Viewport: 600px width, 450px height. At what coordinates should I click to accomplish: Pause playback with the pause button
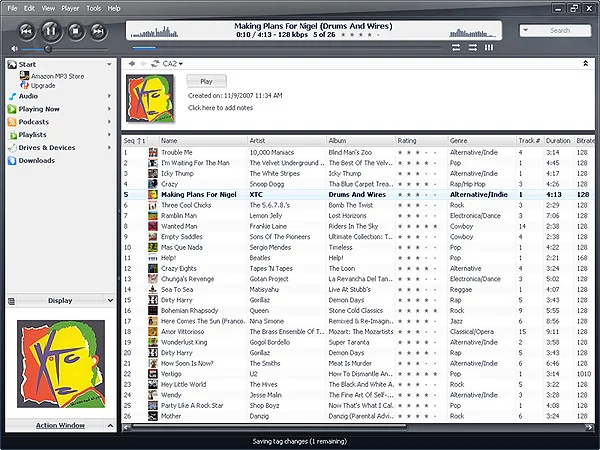coord(50,30)
